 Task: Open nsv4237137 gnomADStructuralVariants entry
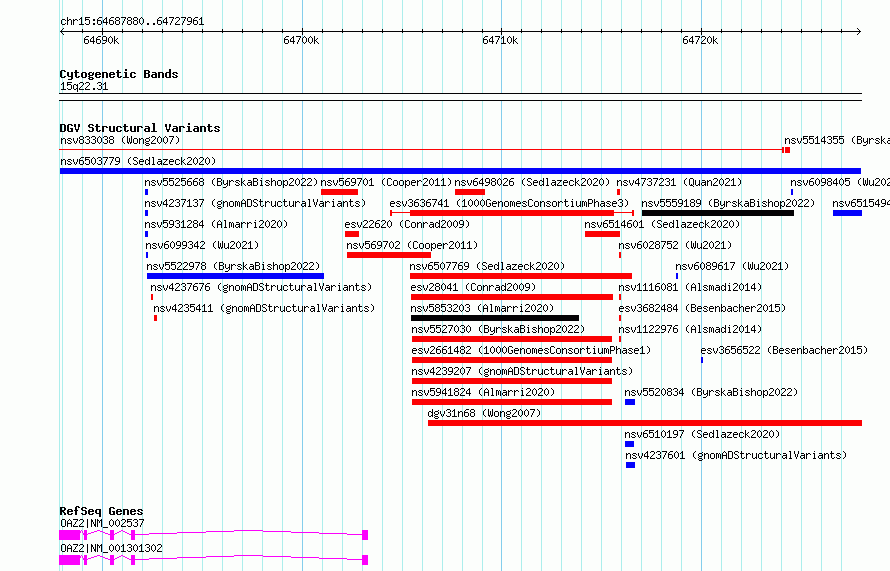point(255,203)
